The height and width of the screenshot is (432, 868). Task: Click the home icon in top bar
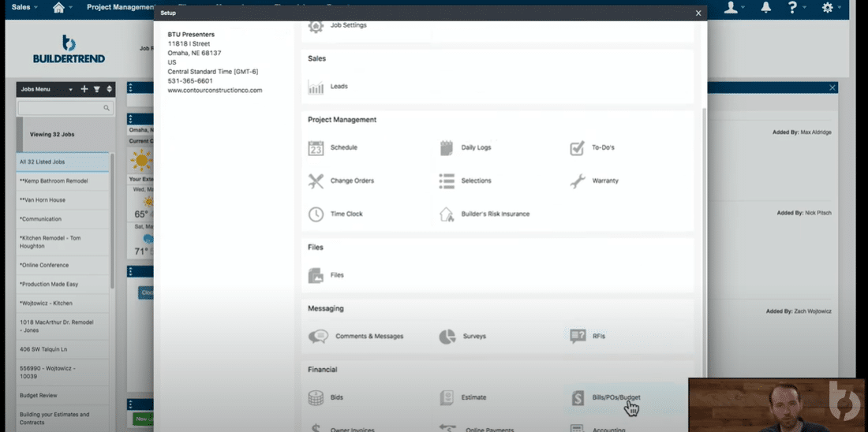(x=58, y=7)
